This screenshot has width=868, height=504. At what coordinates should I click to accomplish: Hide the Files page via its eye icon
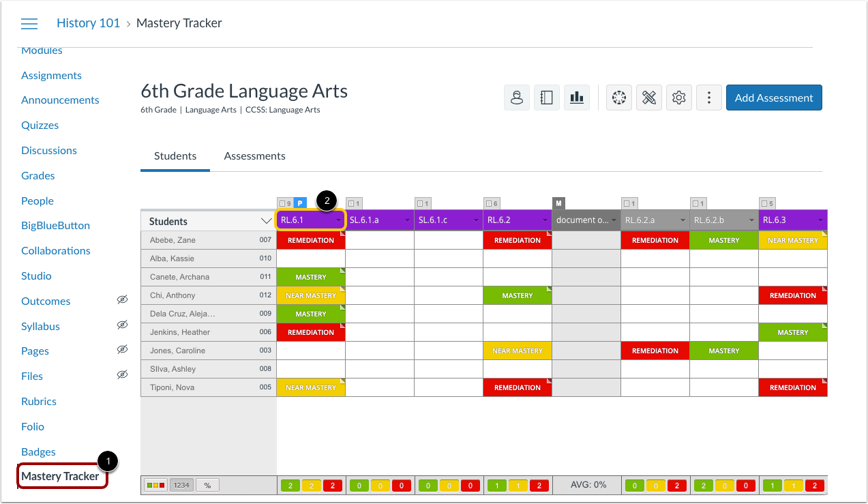coord(122,374)
